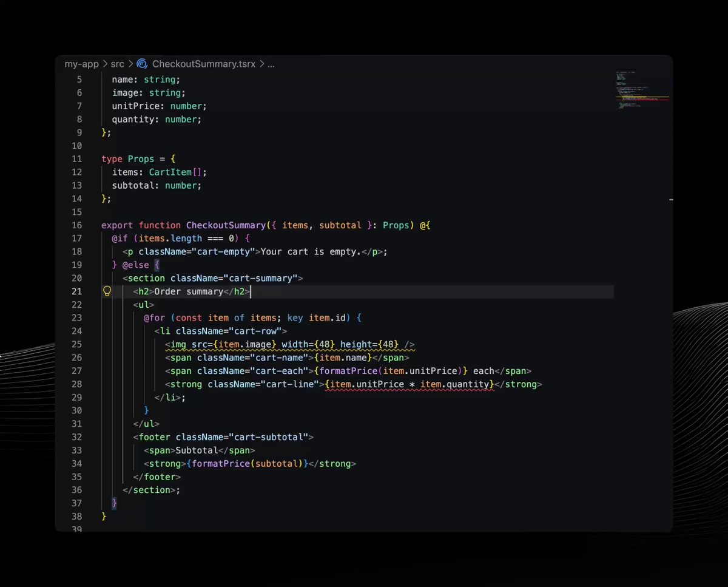The width and height of the screenshot is (728, 587).
Task: Click line number 16 in the gutter
Action: pyautogui.click(x=76, y=225)
